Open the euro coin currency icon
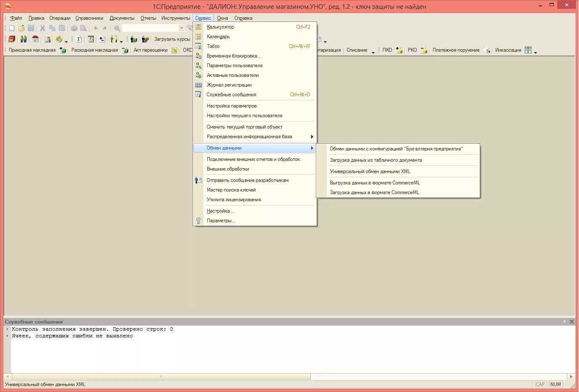Screen dimensions: 579x392 (x=59, y=39)
